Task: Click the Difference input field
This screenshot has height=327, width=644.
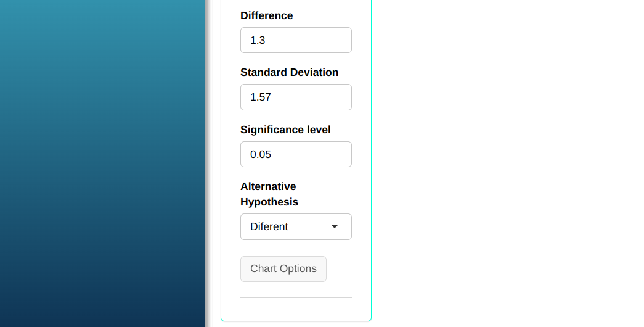Action: [296, 40]
